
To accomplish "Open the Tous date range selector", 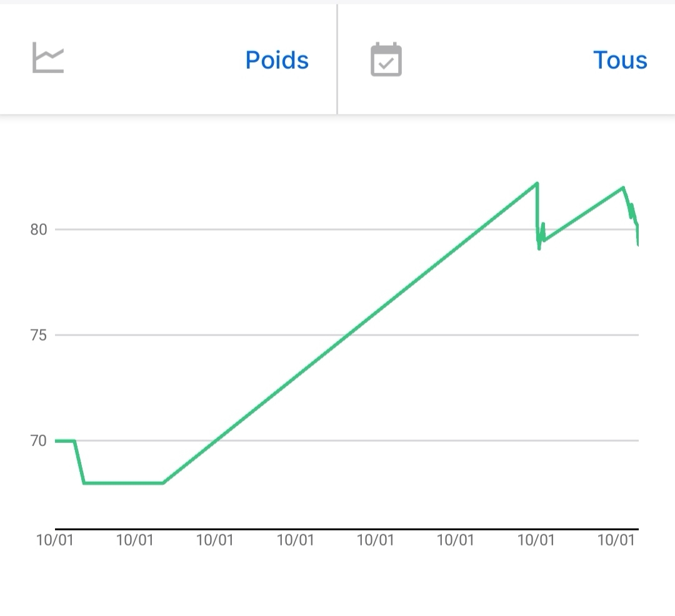I will point(619,60).
